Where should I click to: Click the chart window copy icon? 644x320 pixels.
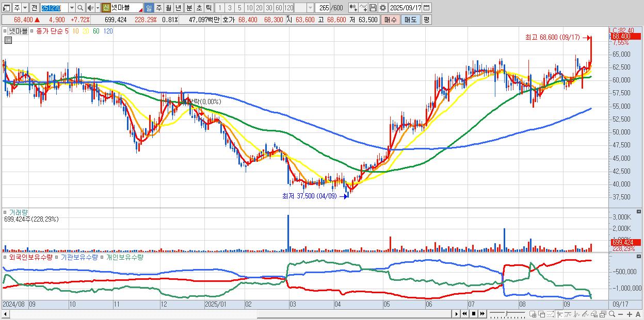pos(603,314)
